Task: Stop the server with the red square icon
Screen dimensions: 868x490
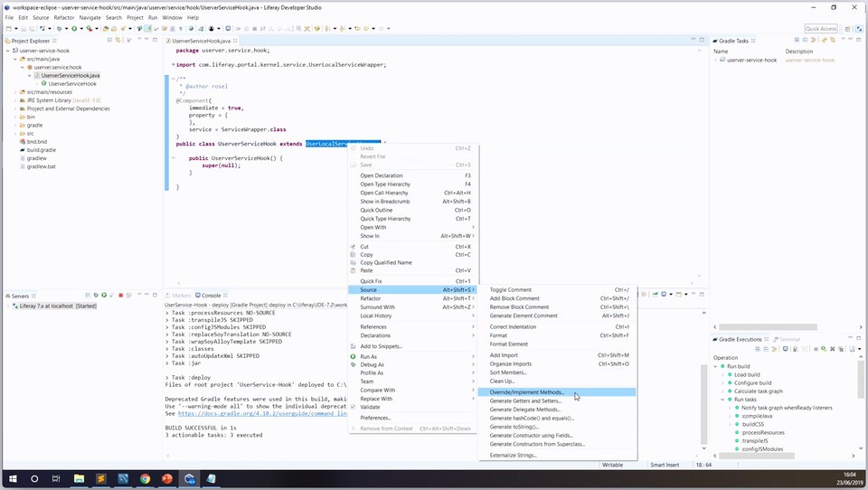Action: [120, 296]
